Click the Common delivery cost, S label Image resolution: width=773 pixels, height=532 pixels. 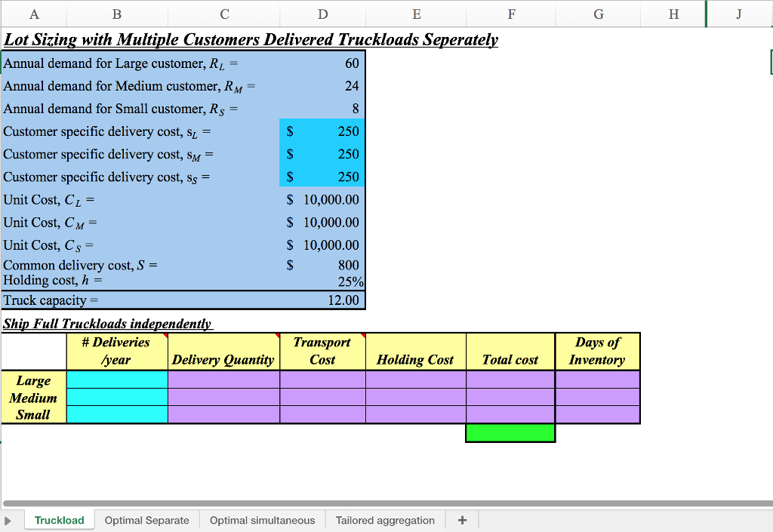[80, 265]
